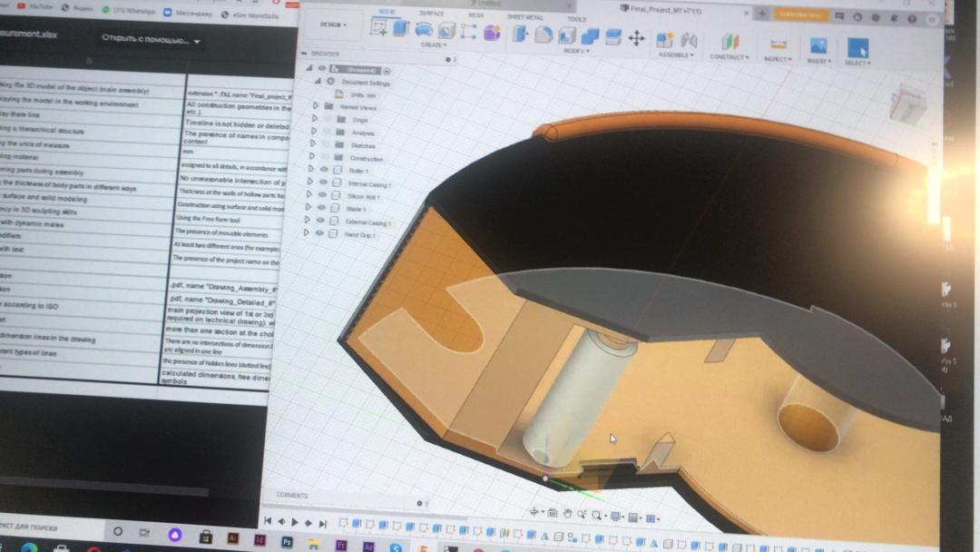
Task: Open the Insert image tool icon
Action: click(818, 45)
